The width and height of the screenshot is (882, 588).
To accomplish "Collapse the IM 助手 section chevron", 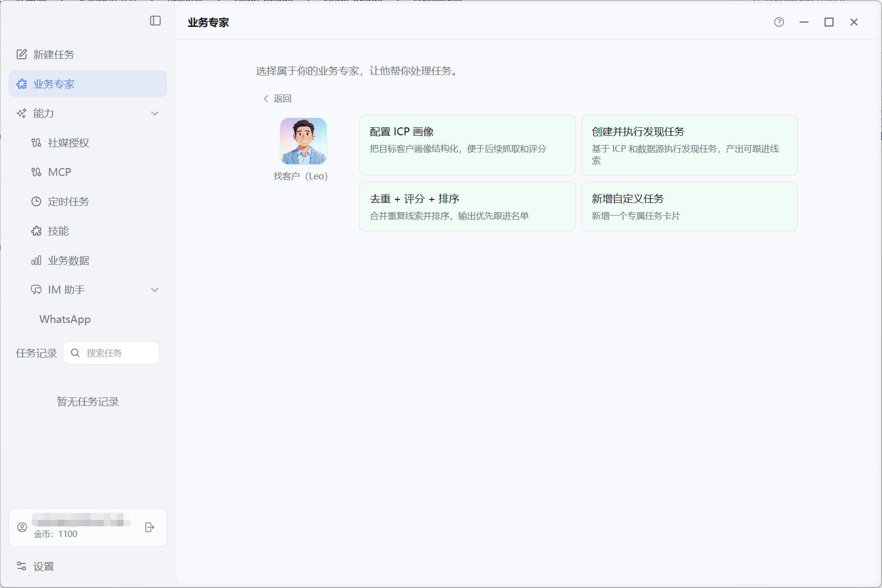I will coord(155,290).
